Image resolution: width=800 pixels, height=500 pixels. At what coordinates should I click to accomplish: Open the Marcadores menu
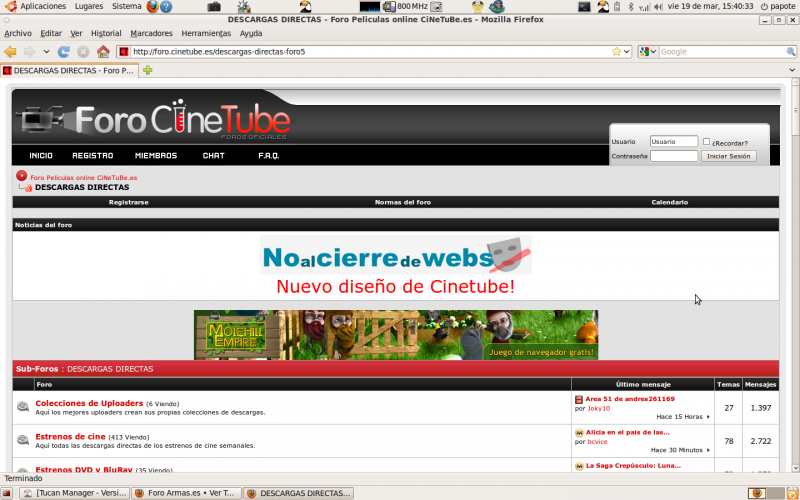tap(151, 33)
